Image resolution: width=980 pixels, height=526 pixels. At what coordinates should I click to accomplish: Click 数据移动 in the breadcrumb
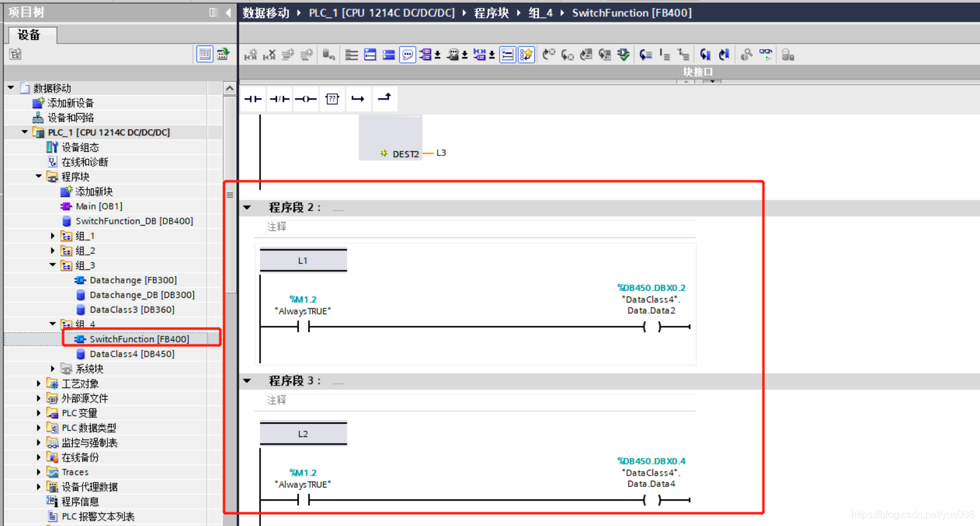(x=266, y=13)
